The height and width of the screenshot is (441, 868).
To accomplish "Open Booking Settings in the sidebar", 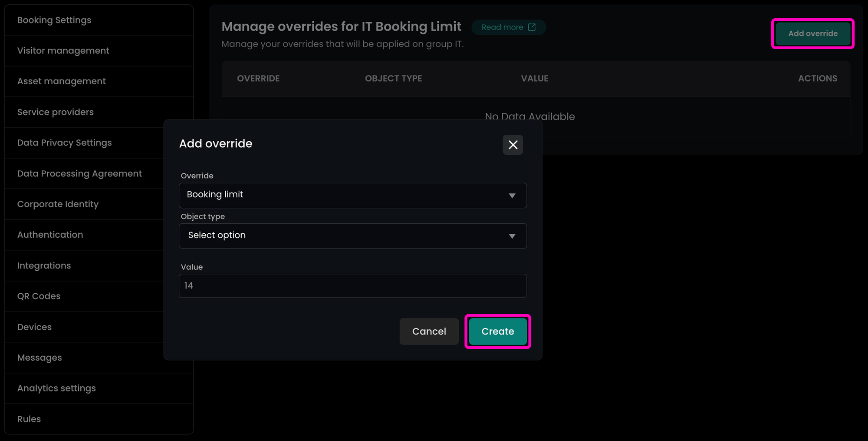I will (54, 20).
